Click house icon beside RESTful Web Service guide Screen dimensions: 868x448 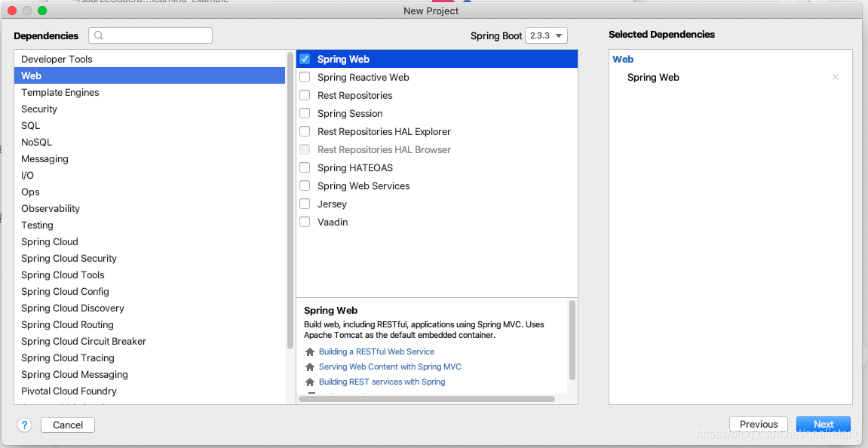309,351
